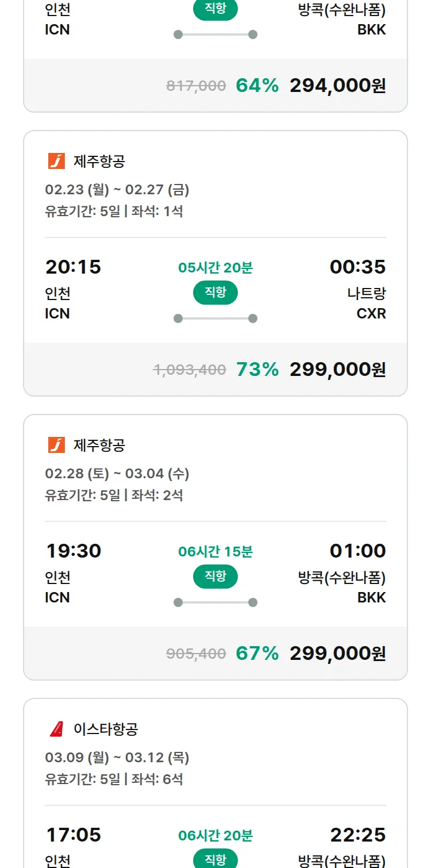Click the 02.23 (월) ~ 02.27 (금) date range
The height and width of the screenshot is (868, 431).
(x=117, y=190)
